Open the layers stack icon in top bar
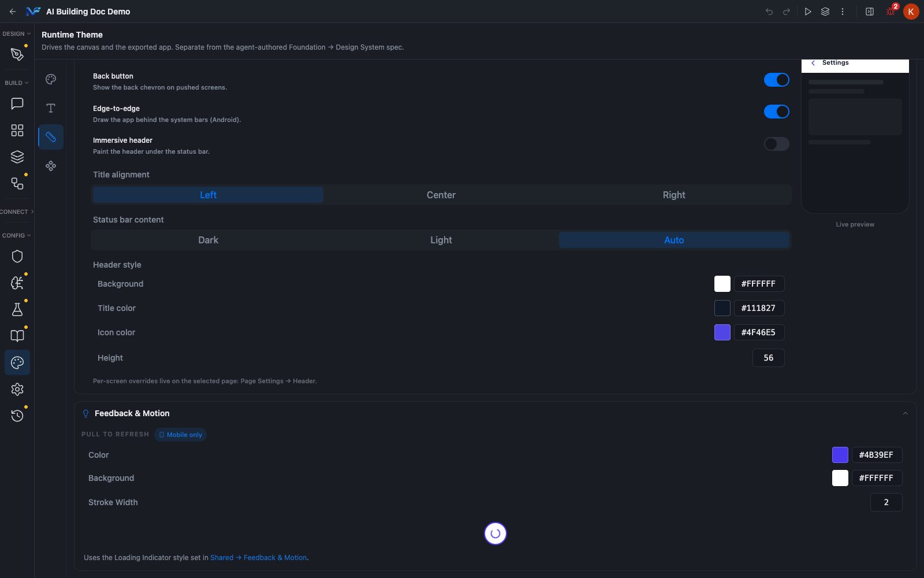This screenshot has width=924, height=578. [825, 12]
